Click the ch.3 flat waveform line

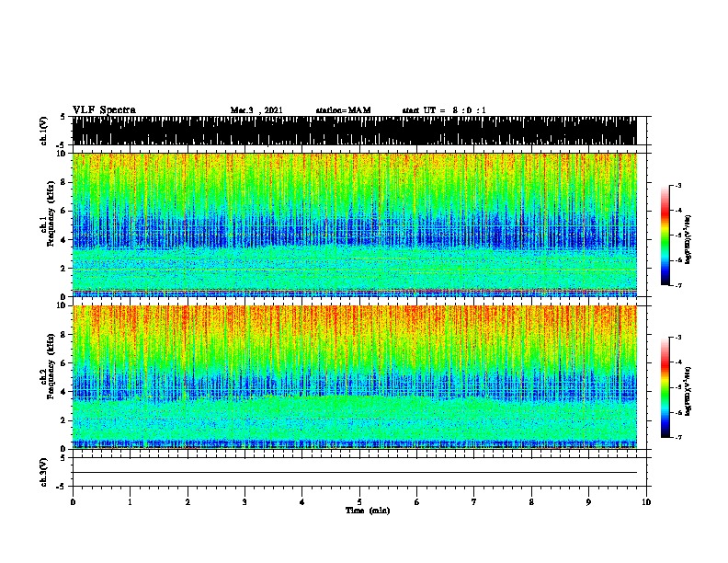click(355, 473)
